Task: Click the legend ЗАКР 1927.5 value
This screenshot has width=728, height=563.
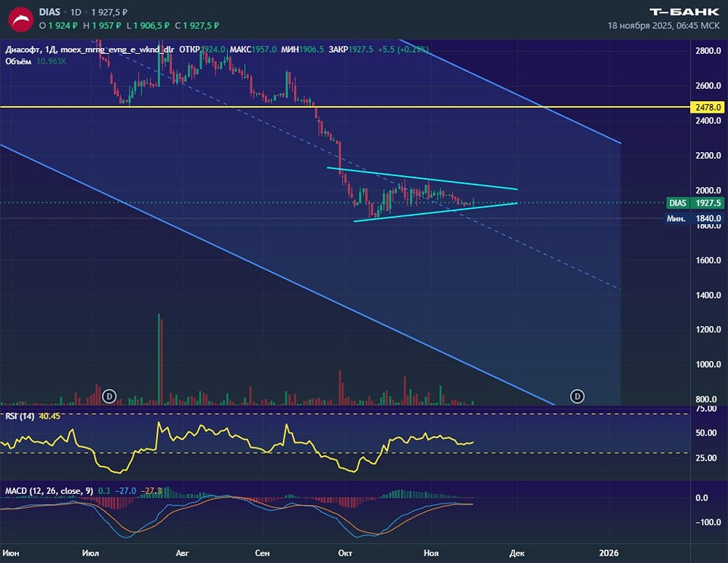Action: pos(351,49)
